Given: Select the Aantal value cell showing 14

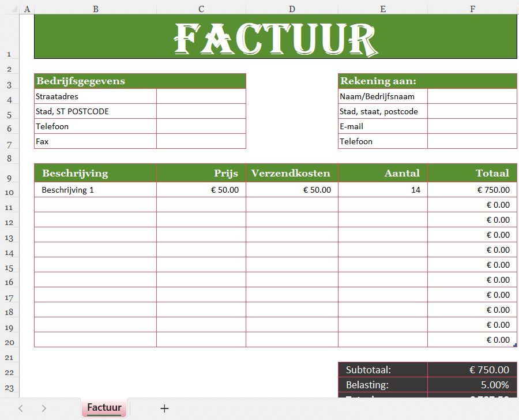Looking at the screenshot, I should [x=383, y=189].
